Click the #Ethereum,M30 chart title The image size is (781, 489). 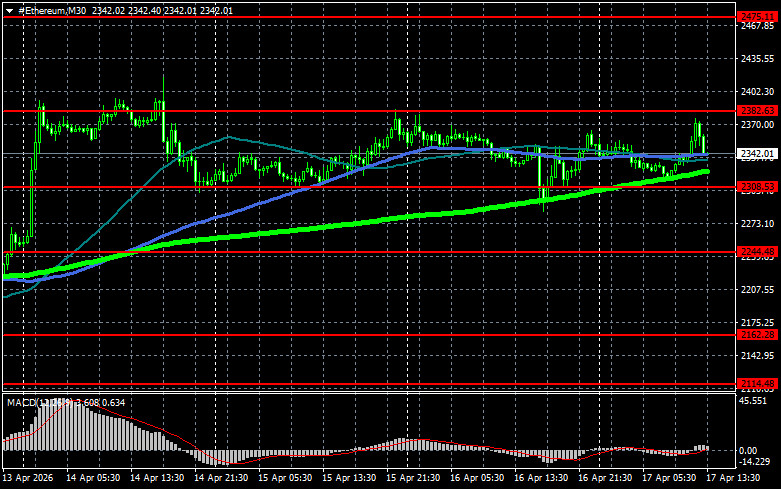[52, 10]
